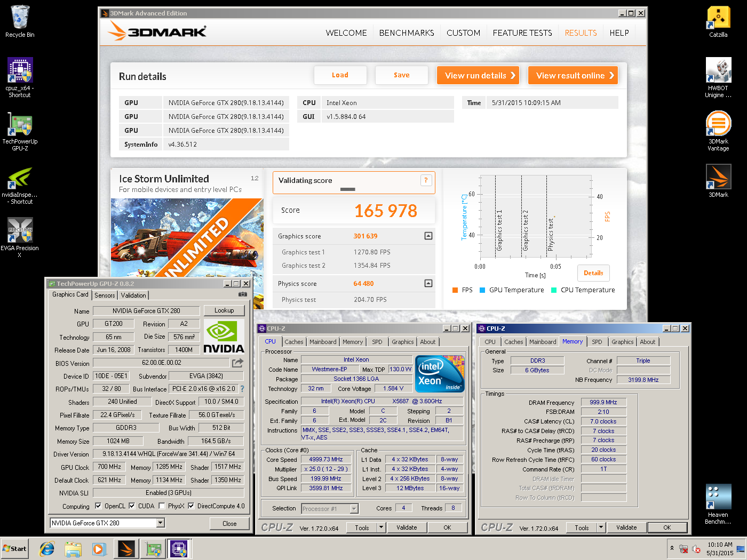The image size is (747, 560).
Task: Launch HWBOT Unigine desktop icon
Action: click(718, 77)
